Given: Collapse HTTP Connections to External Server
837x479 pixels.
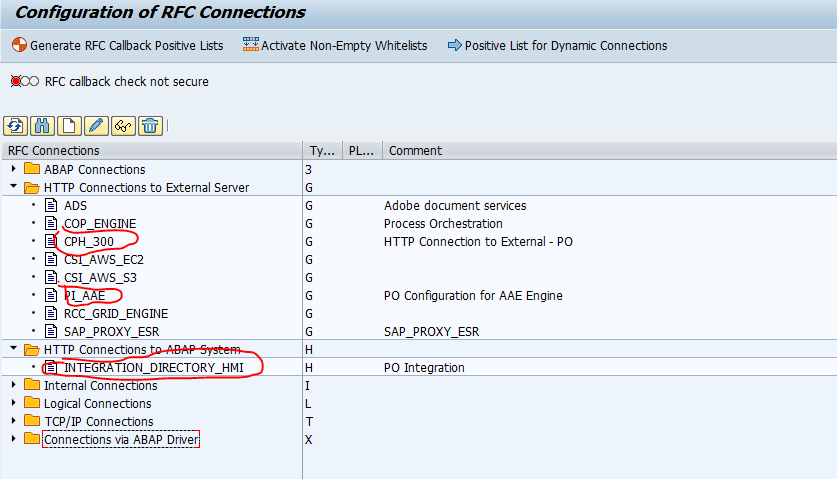Looking at the screenshot, I should pos(14,186).
